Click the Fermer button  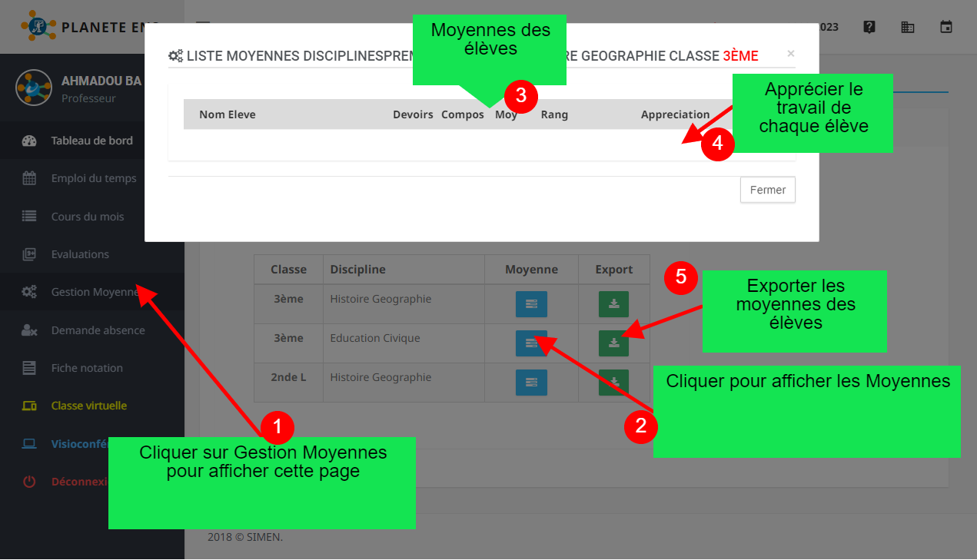(767, 190)
